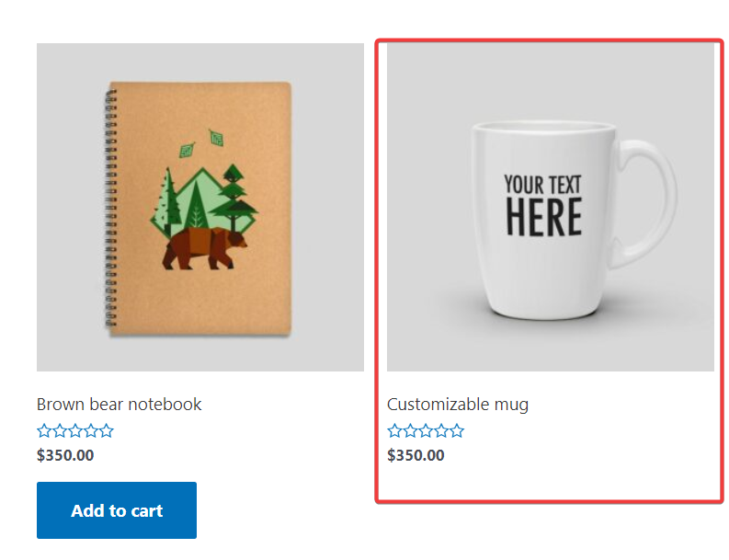Click the YOUR TEXT HERE label on mug
729x560 pixels.
542,204
